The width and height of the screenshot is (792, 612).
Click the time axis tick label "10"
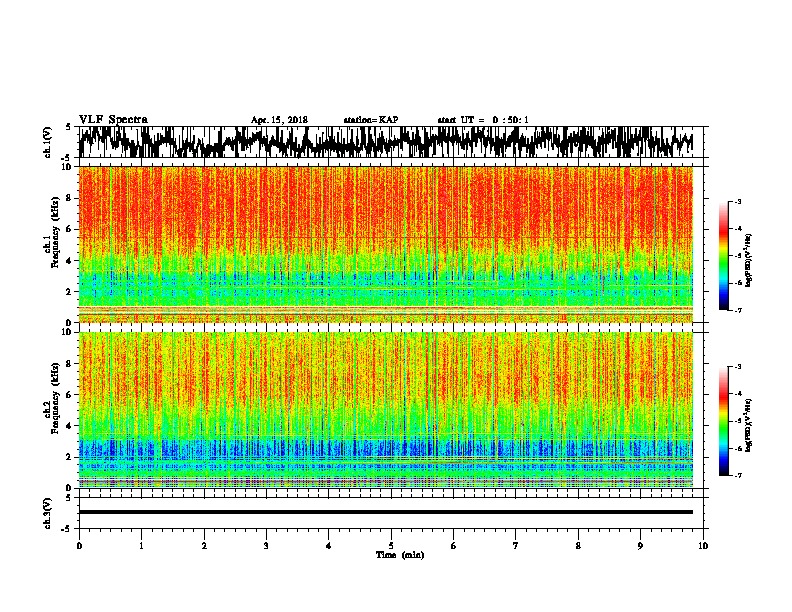[703, 546]
